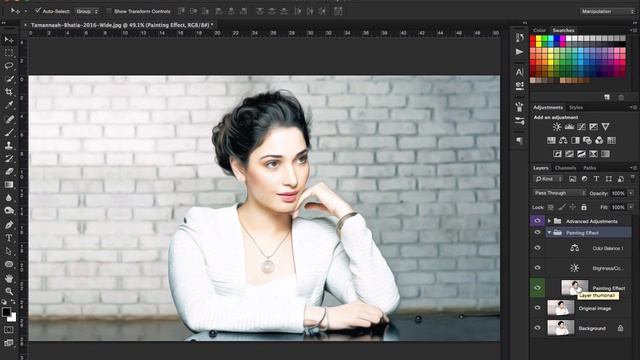This screenshot has height=360, width=640.
Task: Hide the Painting Effect group
Action: [x=537, y=233]
